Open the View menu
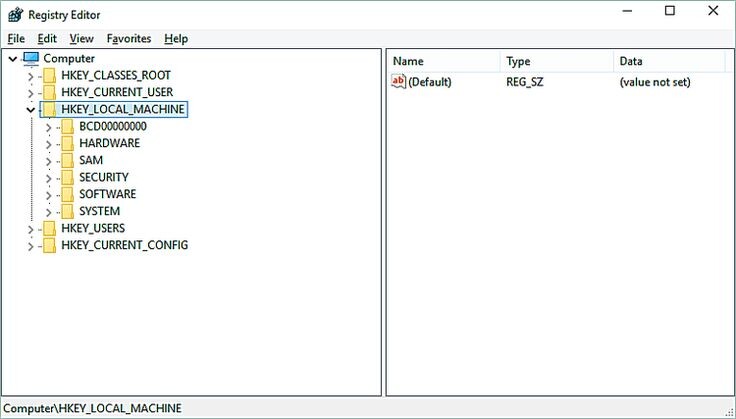 point(82,38)
